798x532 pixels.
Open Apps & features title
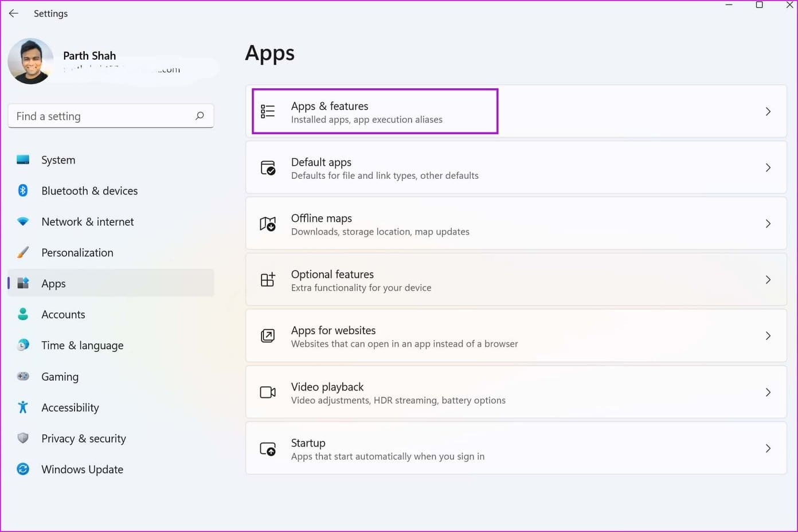click(330, 106)
